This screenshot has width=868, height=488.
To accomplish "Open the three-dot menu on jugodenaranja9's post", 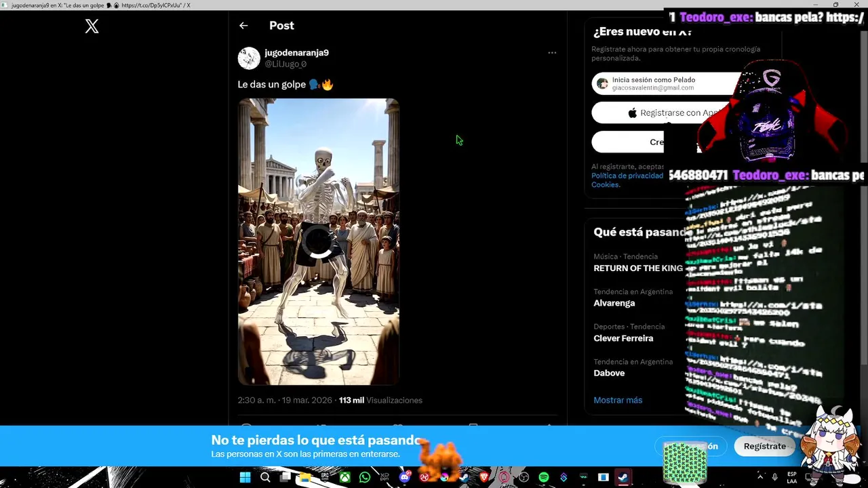I will [x=552, y=53].
